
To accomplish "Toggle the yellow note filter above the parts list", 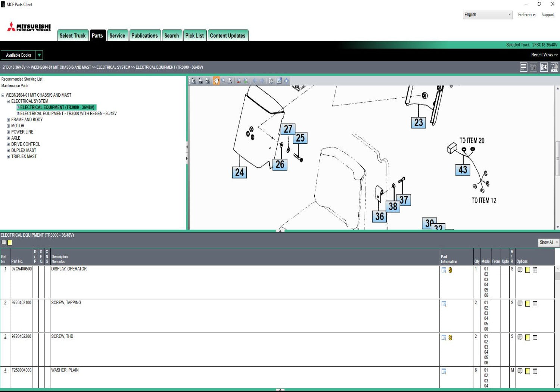I will 10,243.
